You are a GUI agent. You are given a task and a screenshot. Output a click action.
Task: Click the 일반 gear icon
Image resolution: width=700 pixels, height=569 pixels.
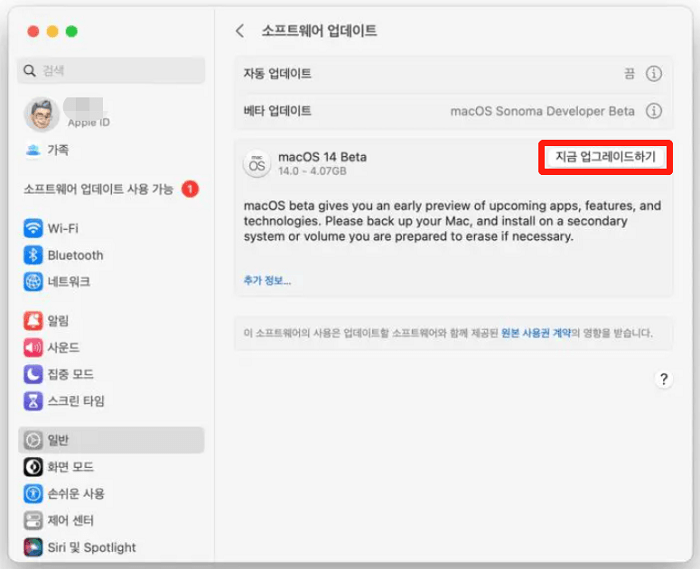[33, 440]
